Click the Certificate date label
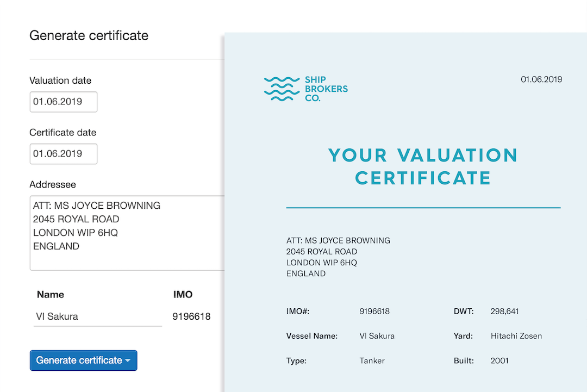 point(63,133)
